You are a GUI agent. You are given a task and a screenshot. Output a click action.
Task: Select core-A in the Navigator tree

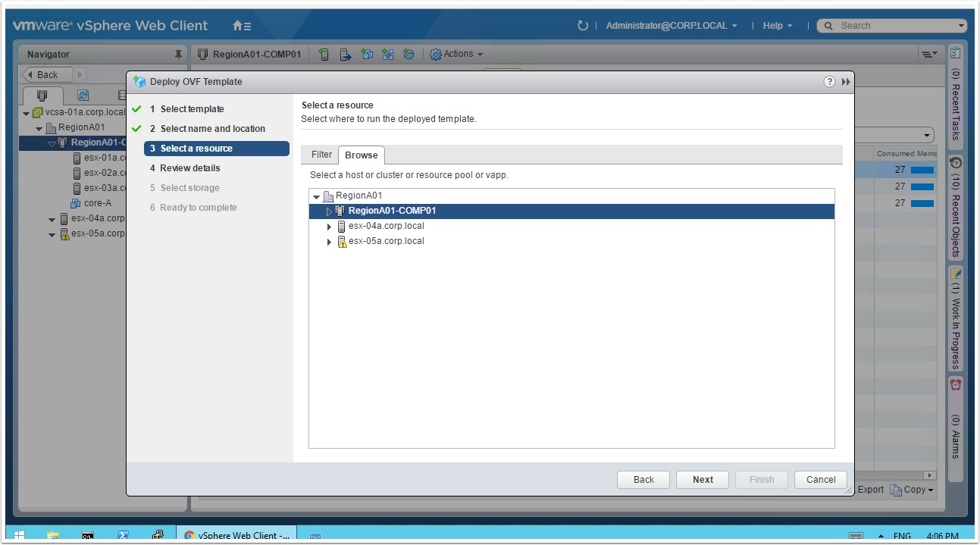click(97, 203)
